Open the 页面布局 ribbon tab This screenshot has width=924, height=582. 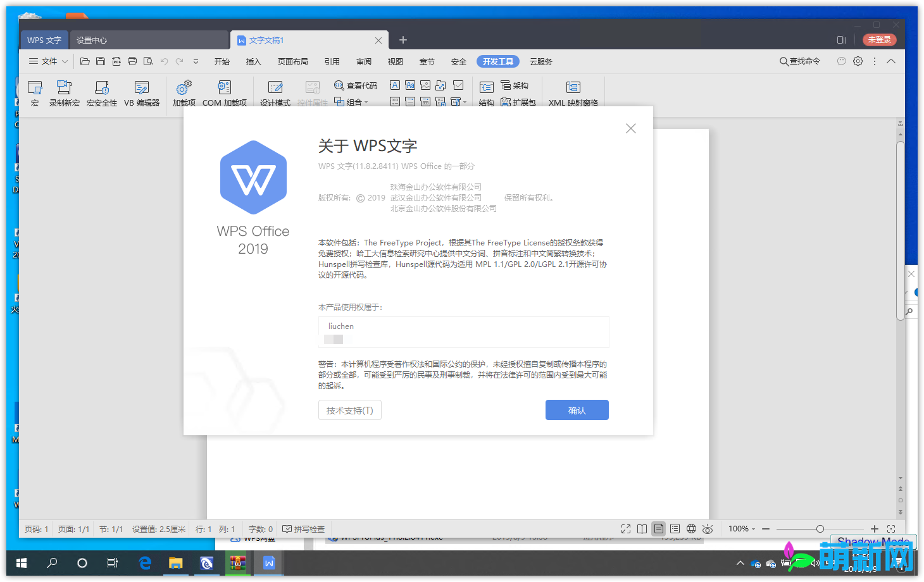coord(292,61)
